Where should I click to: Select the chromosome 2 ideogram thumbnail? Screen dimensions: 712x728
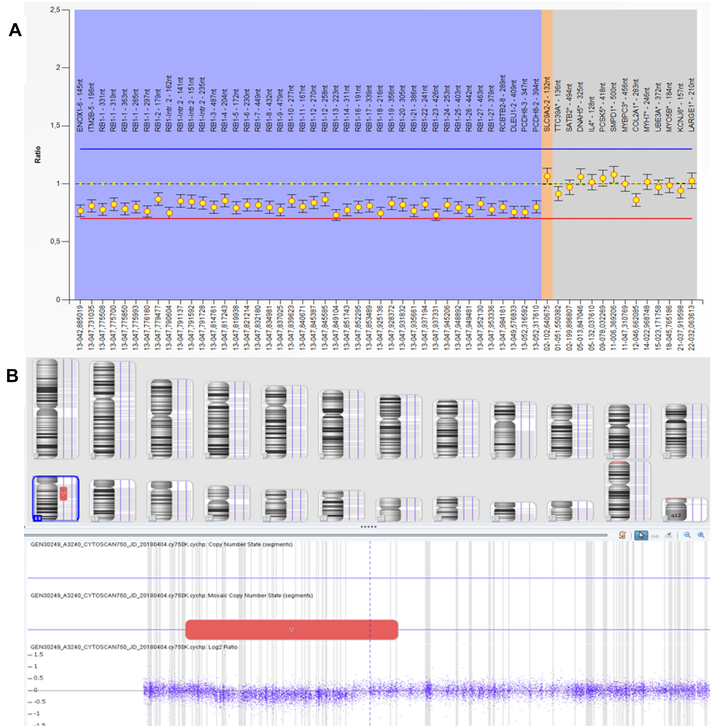(x=113, y=409)
